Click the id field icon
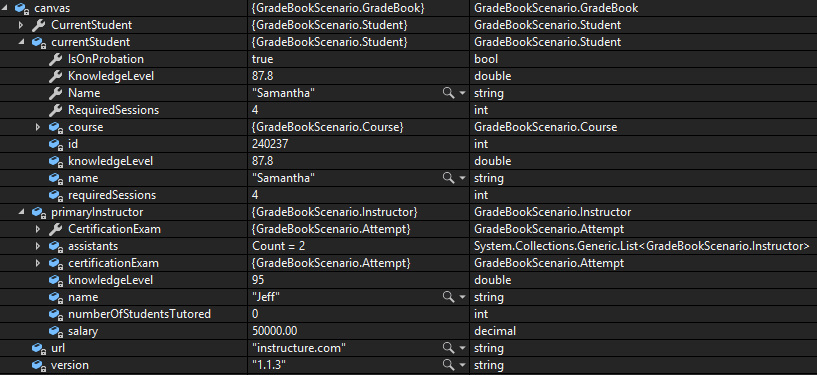Viewport: 817px width, 375px height. 56,144
